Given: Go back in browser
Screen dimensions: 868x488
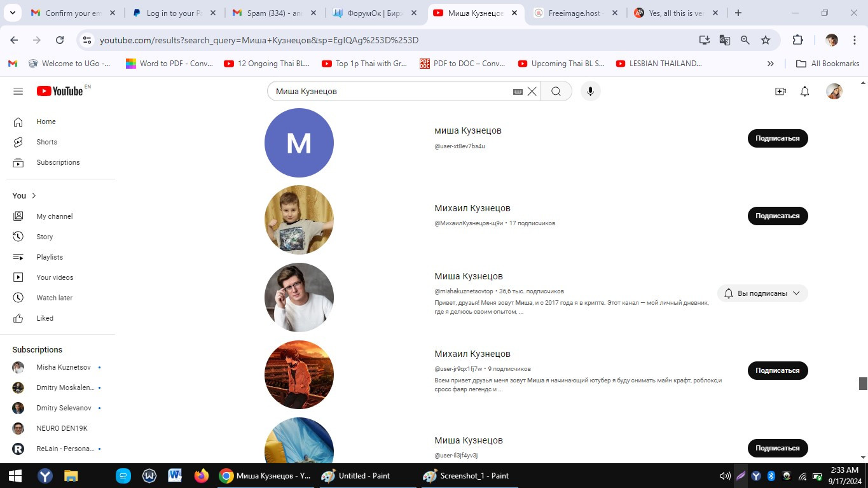Looking at the screenshot, I should (x=14, y=40).
